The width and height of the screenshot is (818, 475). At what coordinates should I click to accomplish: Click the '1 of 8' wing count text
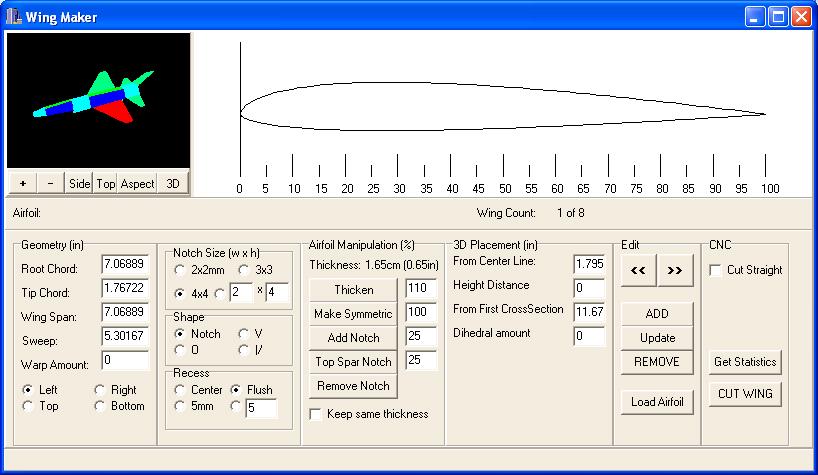[x=571, y=213]
